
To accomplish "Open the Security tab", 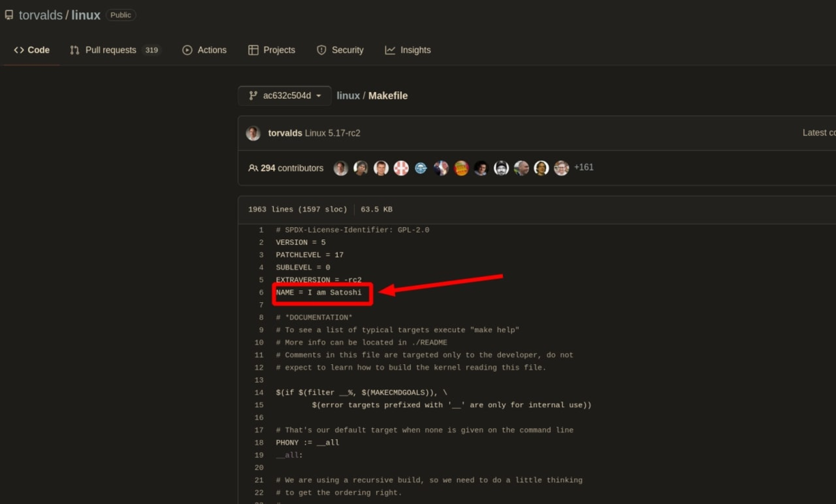I will [x=340, y=50].
